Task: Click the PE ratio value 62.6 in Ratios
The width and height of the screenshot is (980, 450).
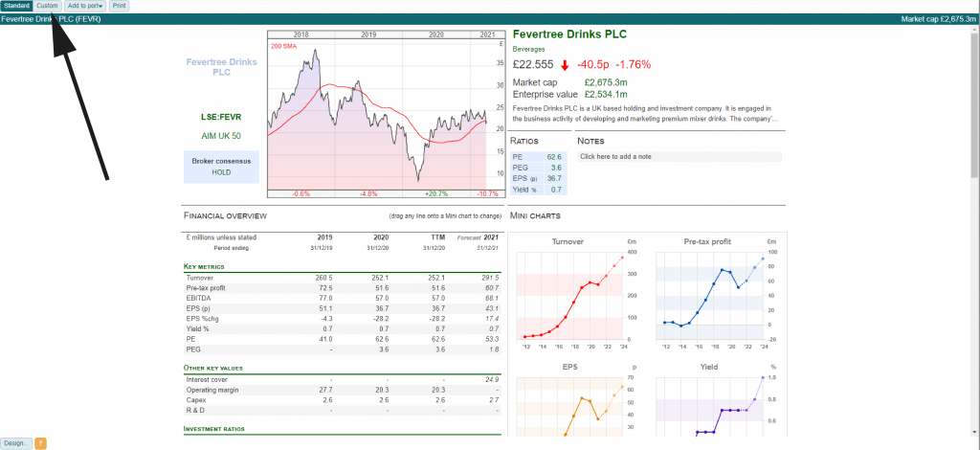Action: pos(554,157)
